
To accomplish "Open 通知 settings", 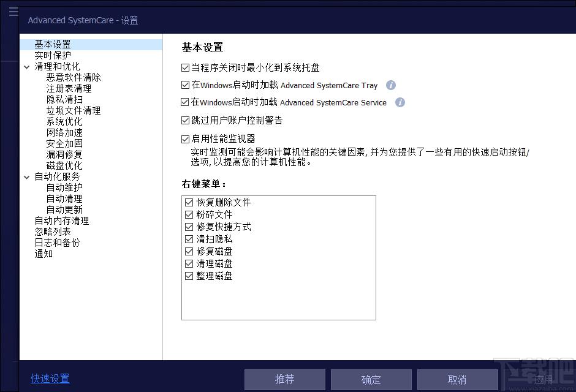I will click(44, 254).
